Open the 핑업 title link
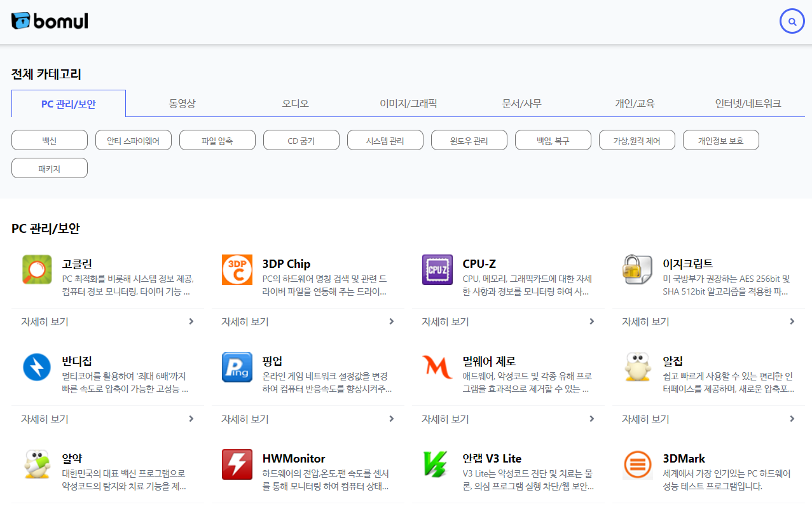 point(272,361)
